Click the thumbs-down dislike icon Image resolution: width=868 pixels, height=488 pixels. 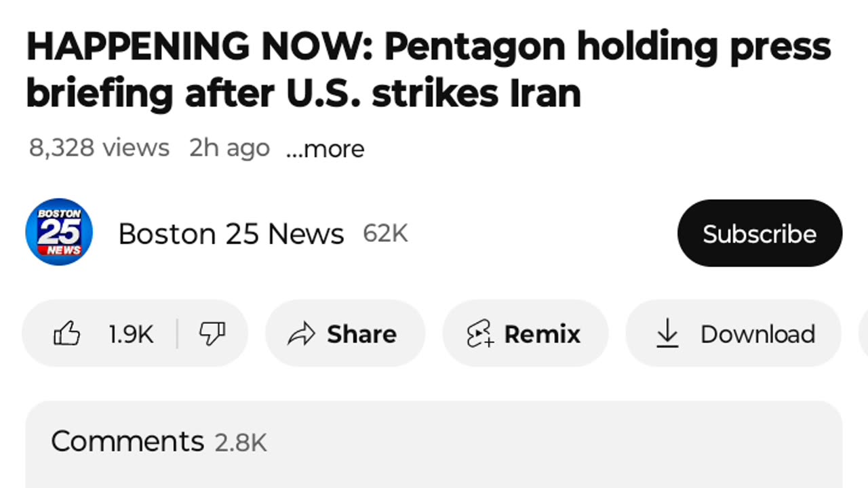(212, 334)
